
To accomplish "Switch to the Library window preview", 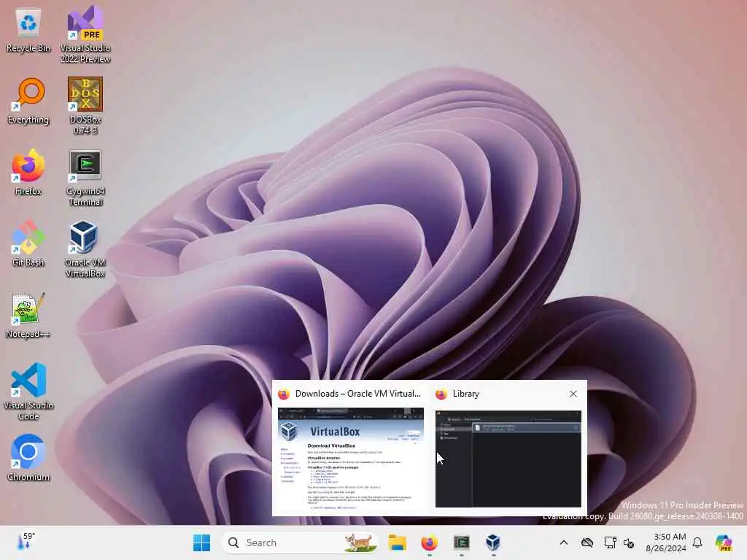I will (508, 459).
